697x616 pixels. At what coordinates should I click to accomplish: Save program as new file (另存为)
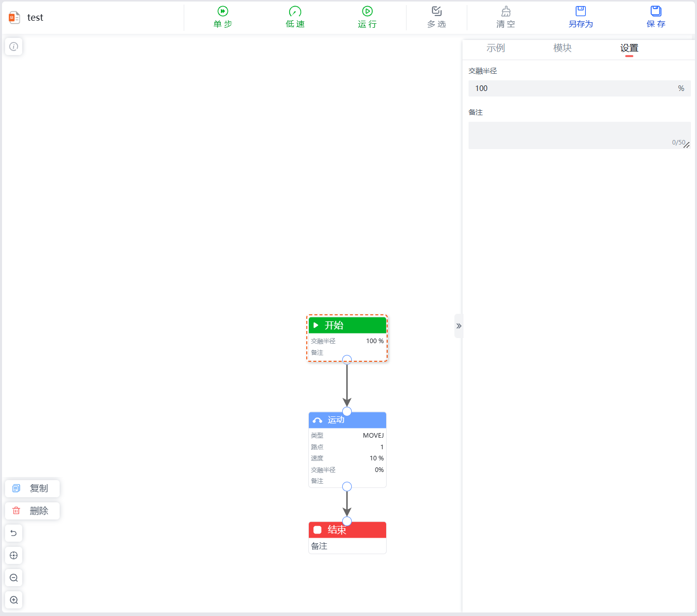pyautogui.click(x=580, y=17)
